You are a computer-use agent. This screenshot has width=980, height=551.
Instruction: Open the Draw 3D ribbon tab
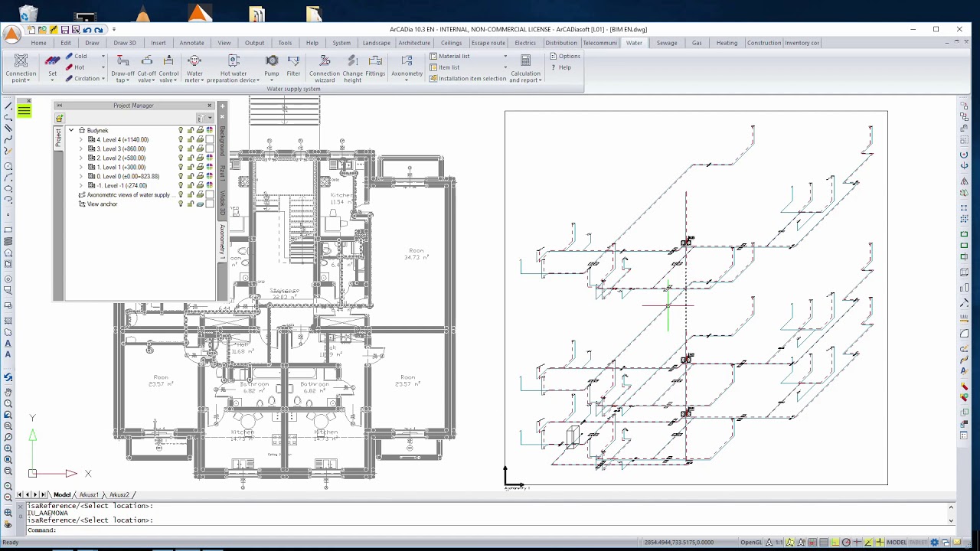pyautogui.click(x=125, y=43)
